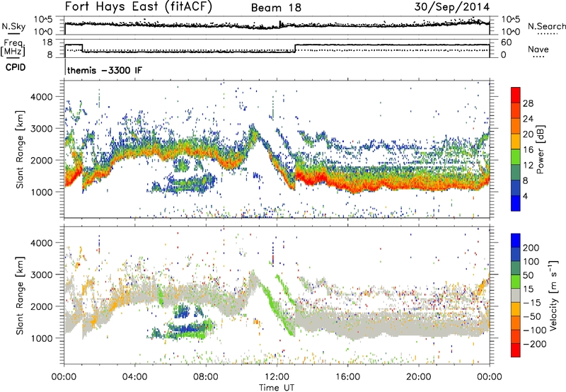
Task: Click the gray segment of the Velocity colorbar
Action: tap(516, 296)
